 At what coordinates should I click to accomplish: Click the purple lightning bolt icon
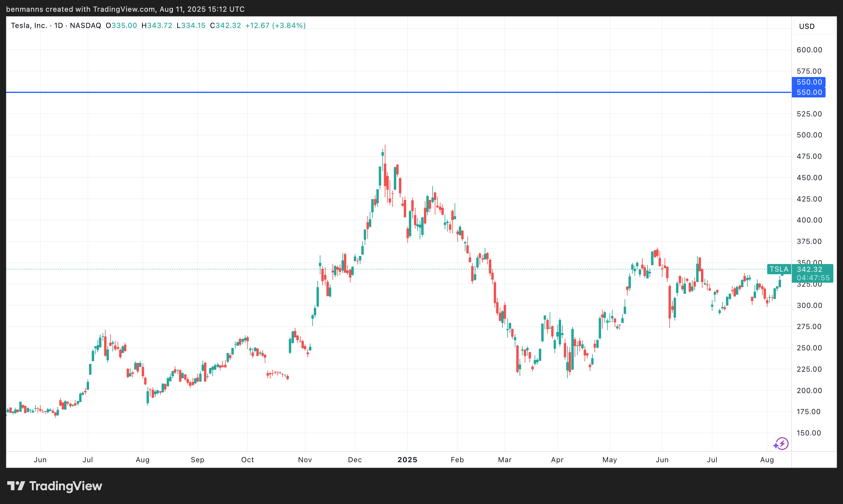point(782,444)
